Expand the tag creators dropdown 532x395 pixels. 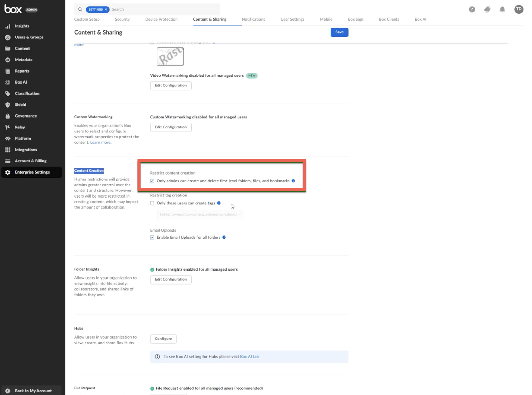pos(200,214)
